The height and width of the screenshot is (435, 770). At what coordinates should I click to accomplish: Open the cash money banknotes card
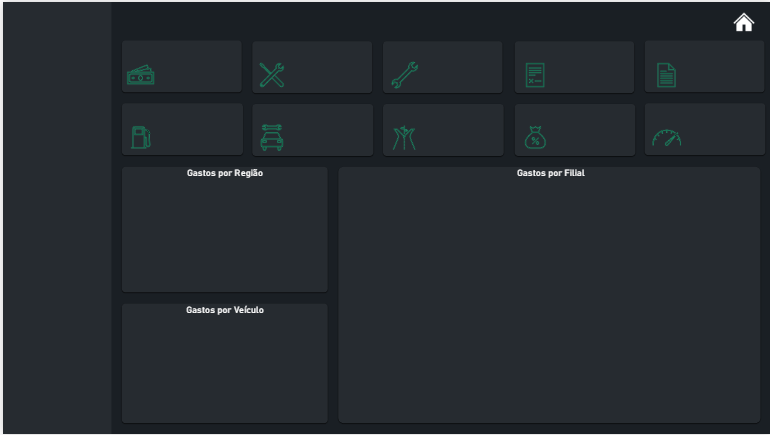pos(141,75)
